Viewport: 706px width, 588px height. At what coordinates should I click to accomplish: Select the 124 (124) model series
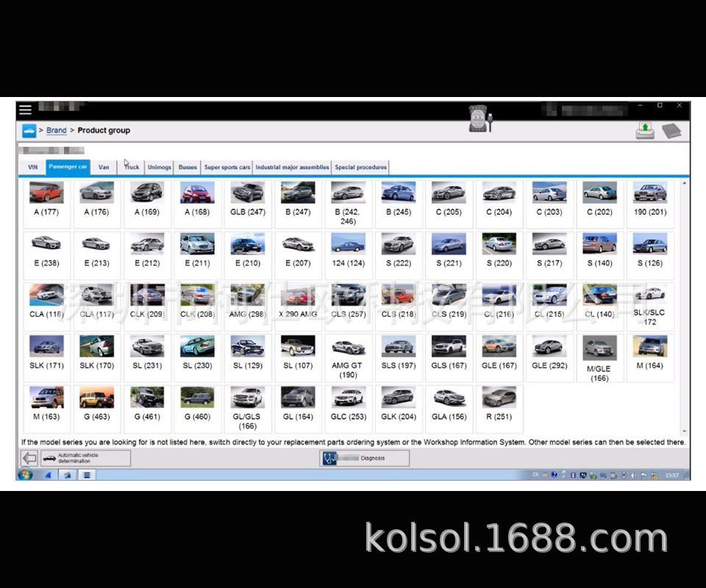(348, 255)
